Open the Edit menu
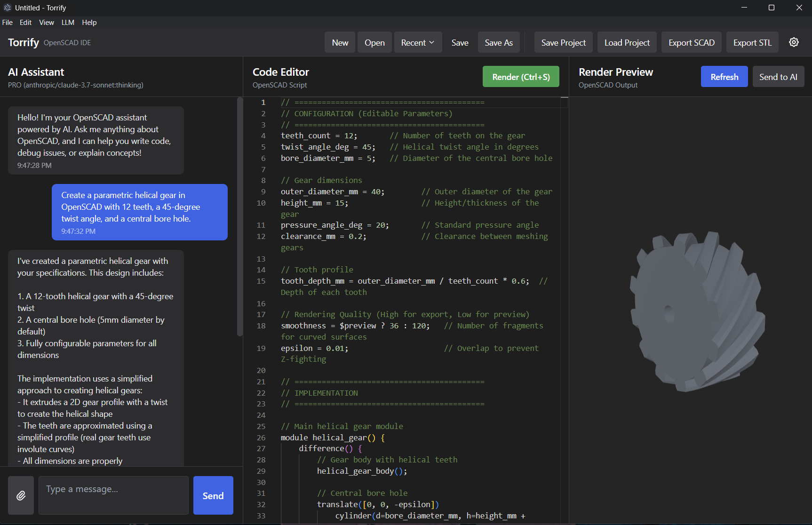Image resolution: width=812 pixels, height=525 pixels. pyautogui.click(x=25, y=22)
